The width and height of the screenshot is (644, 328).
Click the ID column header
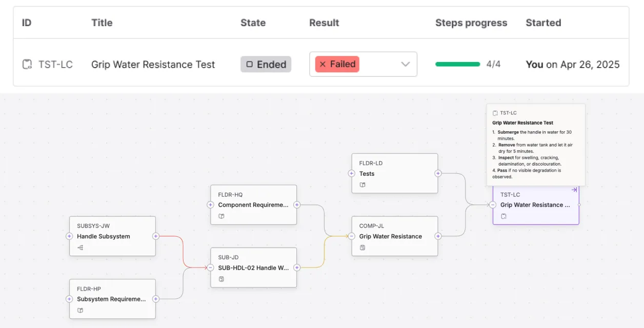click(27, 23)
